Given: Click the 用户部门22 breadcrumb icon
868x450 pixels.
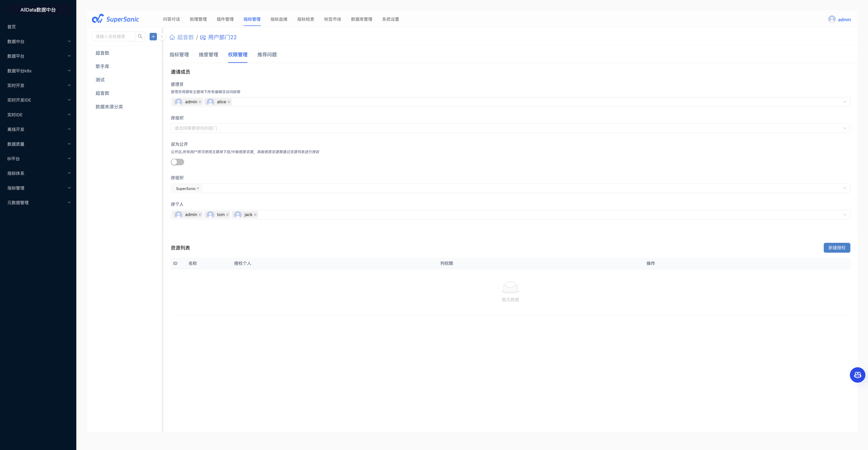Looking at the screenshot, I should 203,37.
